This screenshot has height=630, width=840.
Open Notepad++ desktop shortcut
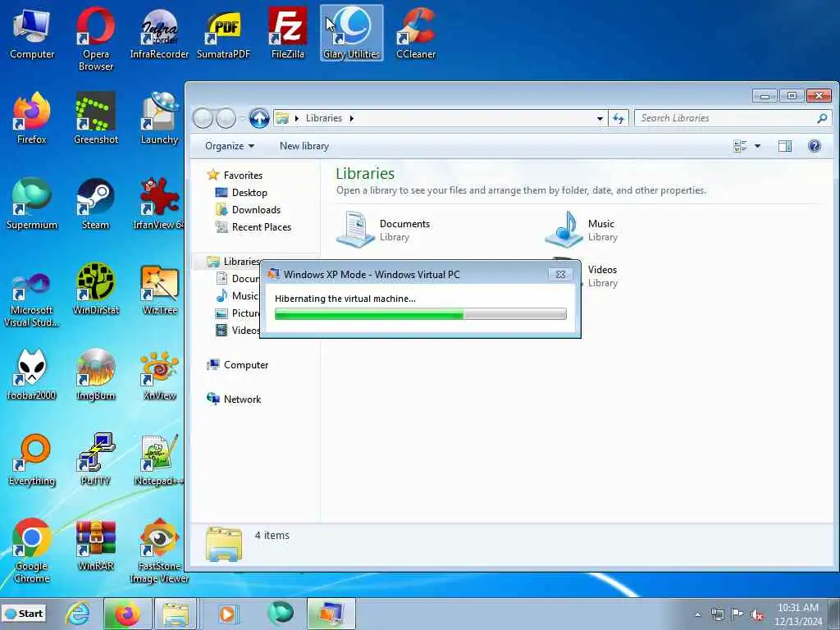(159, 459)
